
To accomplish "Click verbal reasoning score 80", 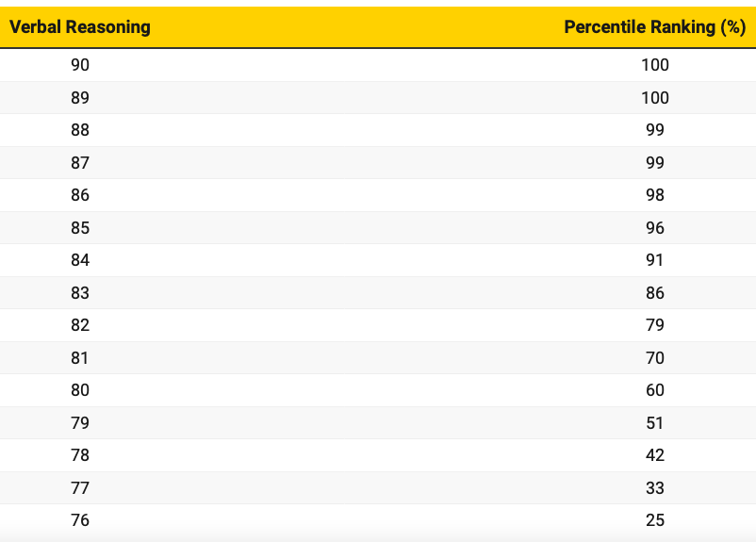I will (x=80, y=390).
